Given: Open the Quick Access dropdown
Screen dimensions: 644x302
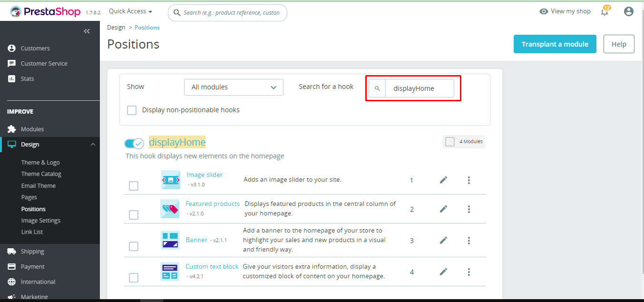Looking at the screenshot, I should tap(131, 11).
